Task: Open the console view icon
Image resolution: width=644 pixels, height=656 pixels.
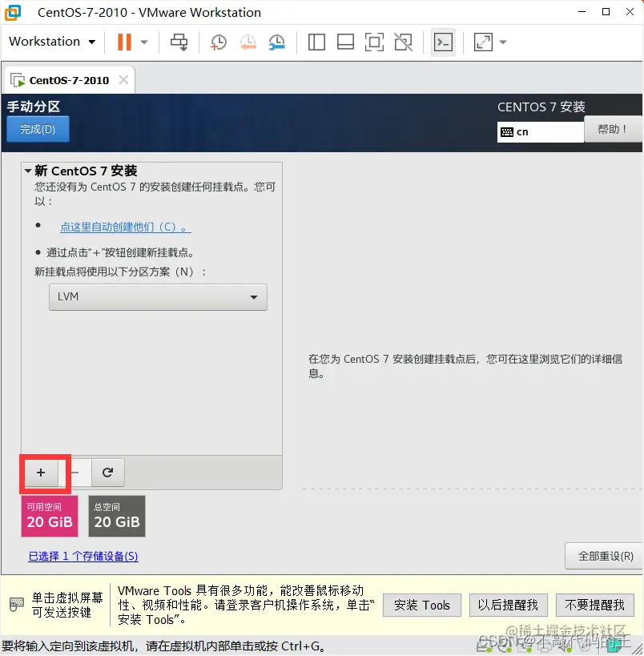Action: click(443, 42)
